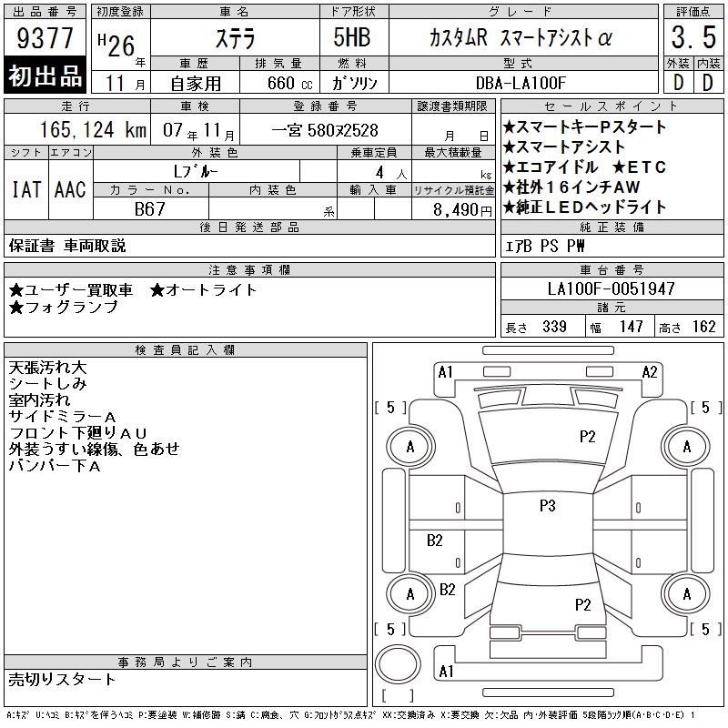The image size is (728, 728).
Task: Click the overall score 3.5
Action: coord(693,37)
